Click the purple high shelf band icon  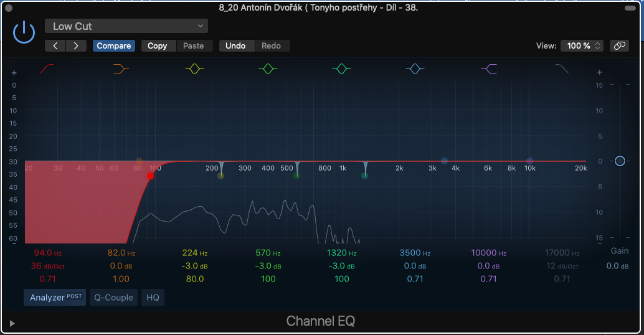coord(488,69)
